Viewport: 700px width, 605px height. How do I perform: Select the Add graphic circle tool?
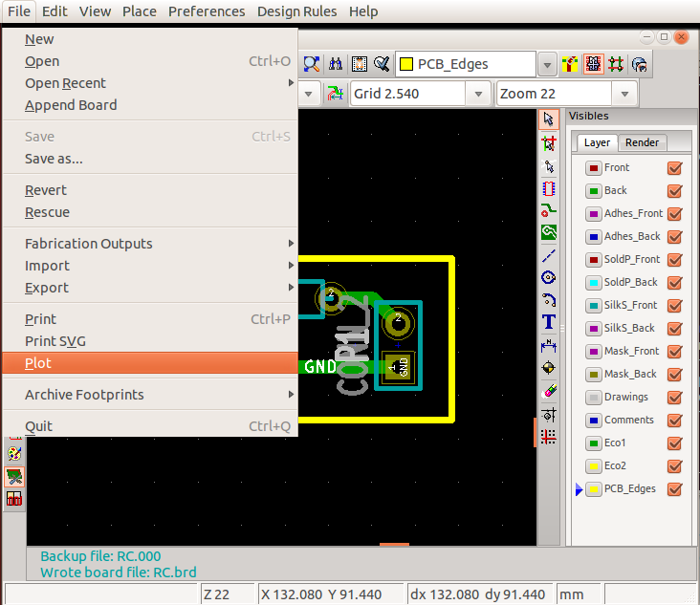point(549,277)
